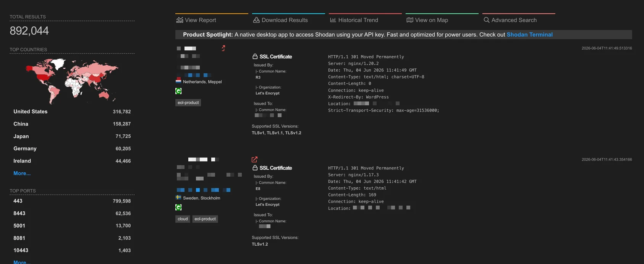
Task: Click the Content-Length: 169 line
Action: pos(352,195)
